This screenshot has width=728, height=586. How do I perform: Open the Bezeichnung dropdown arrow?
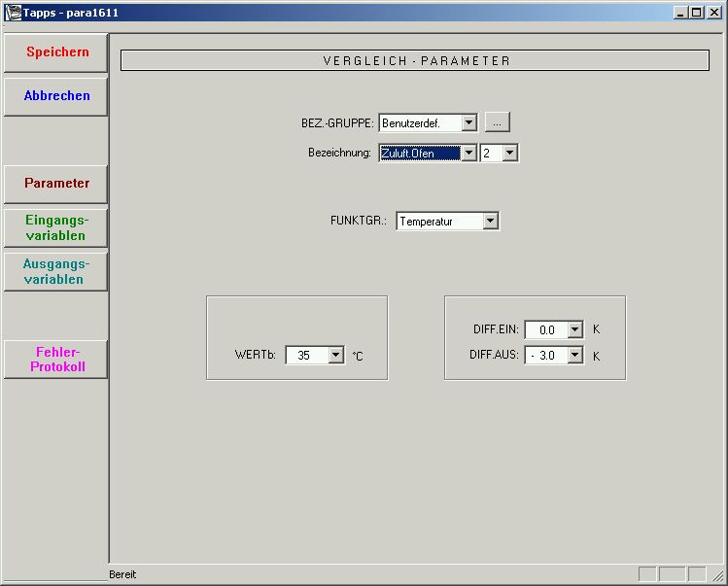[x=468, y=154]
